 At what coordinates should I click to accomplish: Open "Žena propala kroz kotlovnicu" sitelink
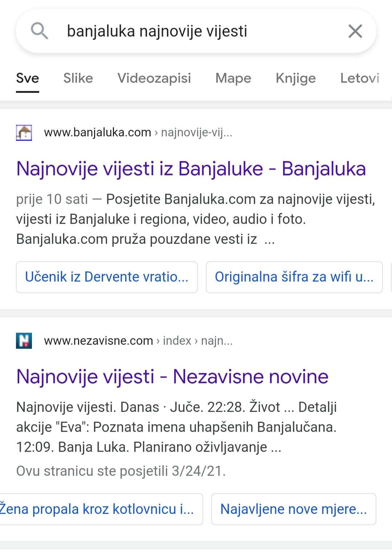tap(98, 509)
